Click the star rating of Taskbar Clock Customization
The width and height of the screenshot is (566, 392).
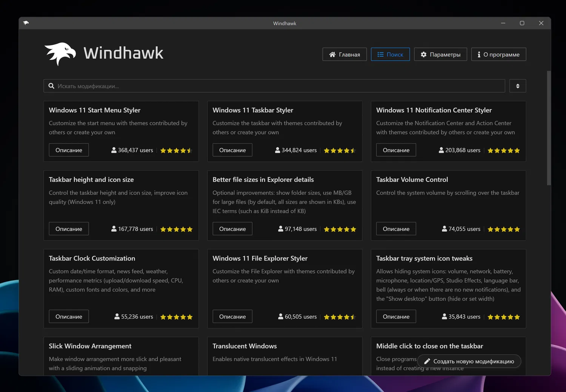point(176,317)
